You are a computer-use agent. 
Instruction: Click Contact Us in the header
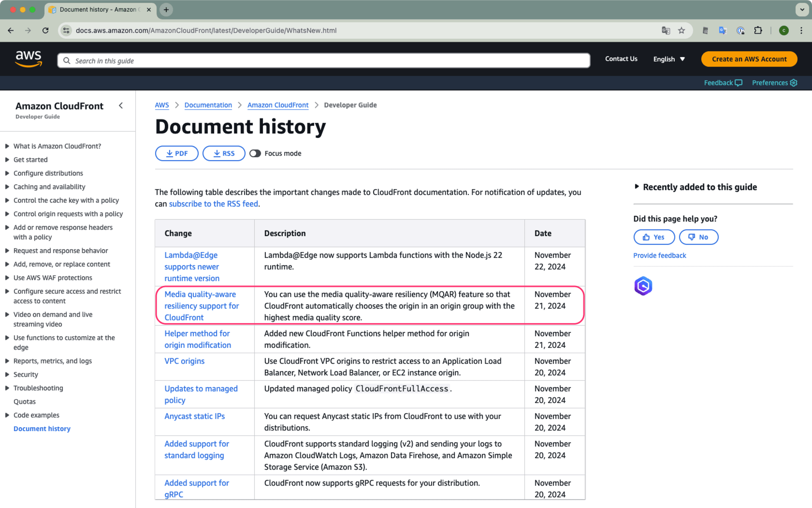(621, 59)
